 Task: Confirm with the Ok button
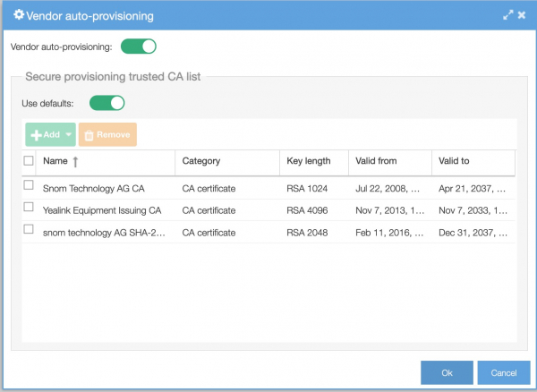(447, 372)
